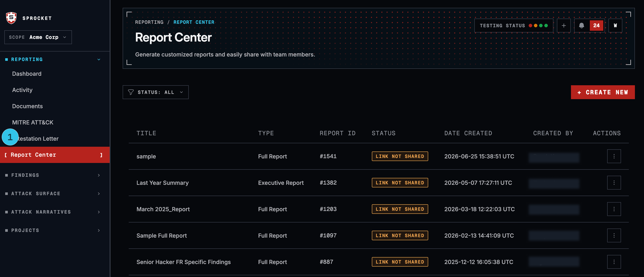Go to Dashboard in sidebar
This screenshot has height=277, width=644.
pyautogui.click(x=27, y=74)
